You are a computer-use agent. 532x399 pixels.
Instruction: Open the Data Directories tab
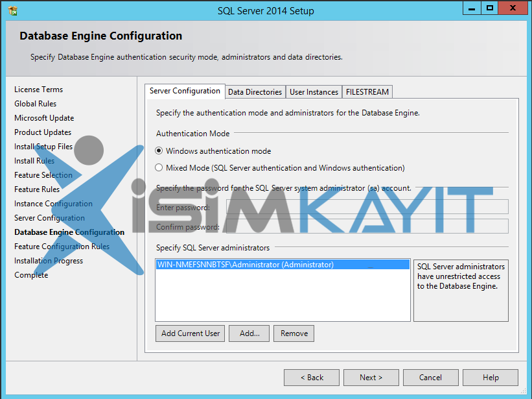[x=255, y=92]
